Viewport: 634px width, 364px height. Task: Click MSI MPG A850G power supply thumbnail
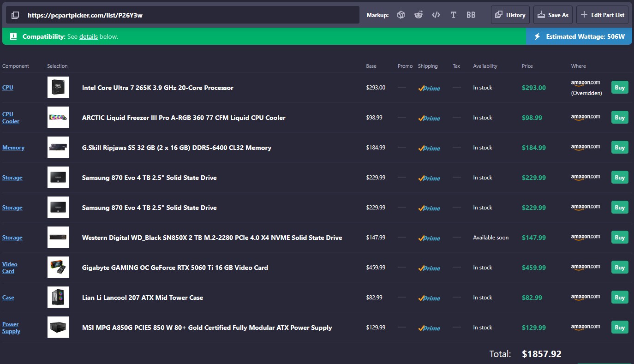point(58,327)
